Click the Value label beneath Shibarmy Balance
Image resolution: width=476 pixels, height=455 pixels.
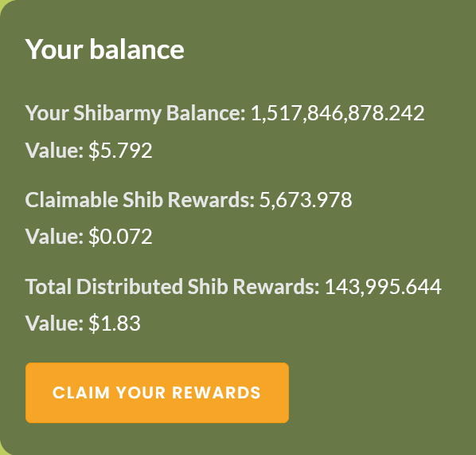pyautogui.click(x=54, y=150)
